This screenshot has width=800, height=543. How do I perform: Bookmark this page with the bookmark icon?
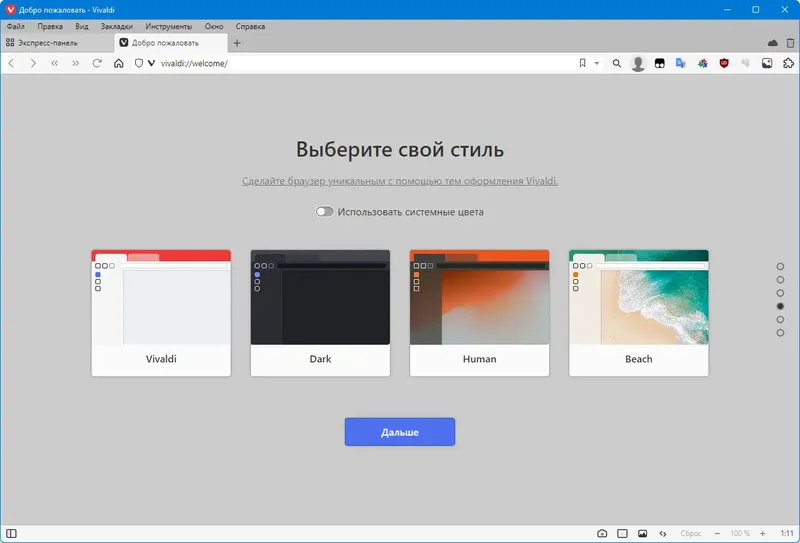click(x=582, y=63)
